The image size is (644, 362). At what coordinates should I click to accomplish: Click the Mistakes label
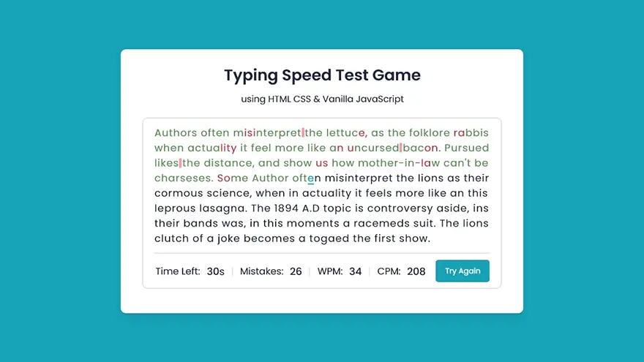tap(262, 271)
